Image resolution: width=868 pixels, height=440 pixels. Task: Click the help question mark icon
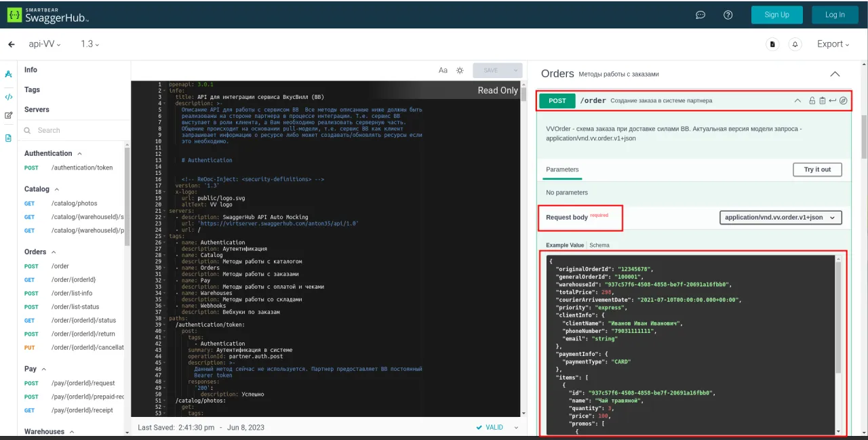[728, 15]
